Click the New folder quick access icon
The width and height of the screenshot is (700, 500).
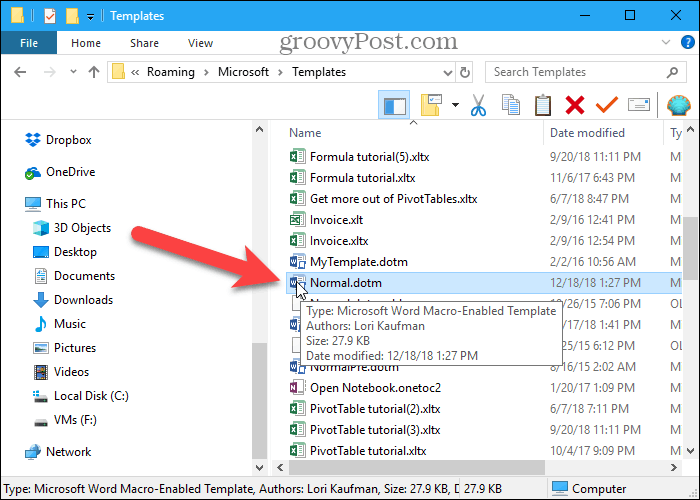[x=72, y=16]
